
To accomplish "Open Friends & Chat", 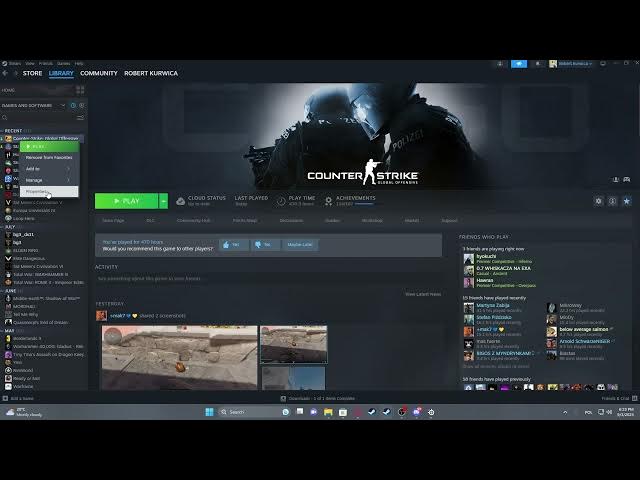I will [619, 398].
